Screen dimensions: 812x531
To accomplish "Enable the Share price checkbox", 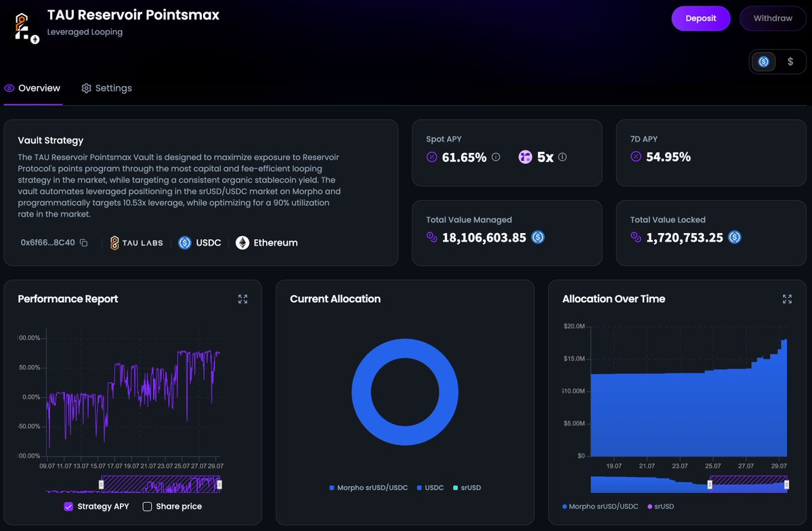I will click(x=147, y=506).
